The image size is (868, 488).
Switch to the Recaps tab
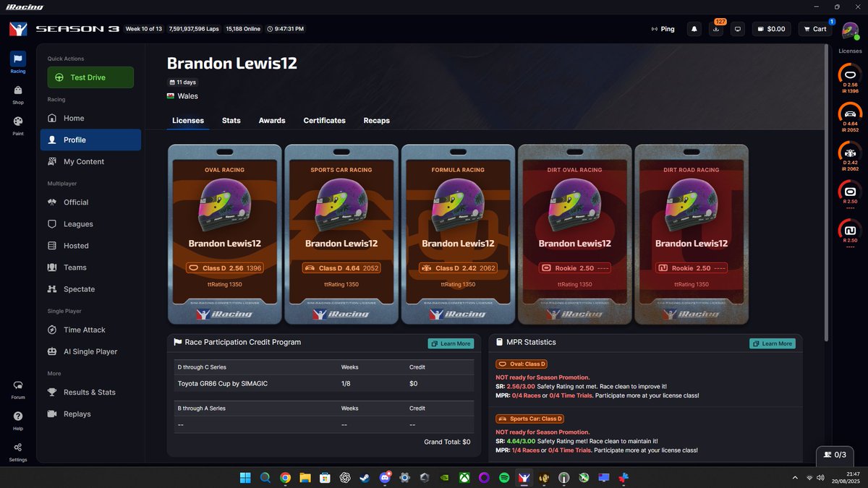tap(376, 121)
